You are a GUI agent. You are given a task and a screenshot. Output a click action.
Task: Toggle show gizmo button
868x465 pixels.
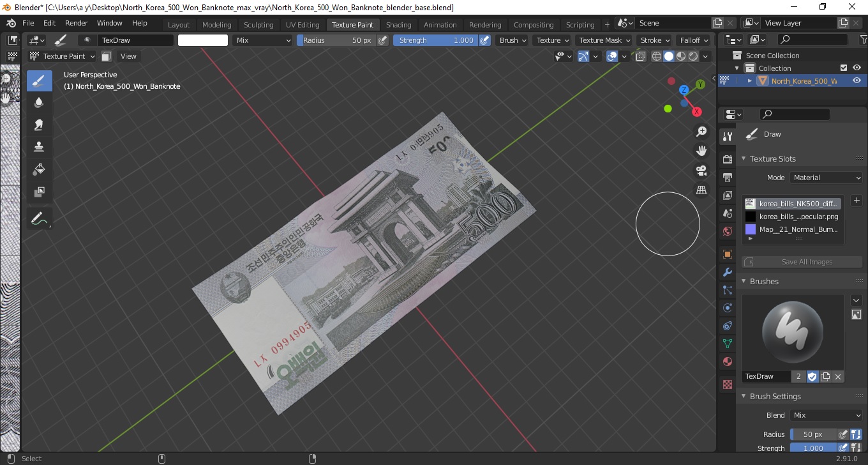click(583, 56)
